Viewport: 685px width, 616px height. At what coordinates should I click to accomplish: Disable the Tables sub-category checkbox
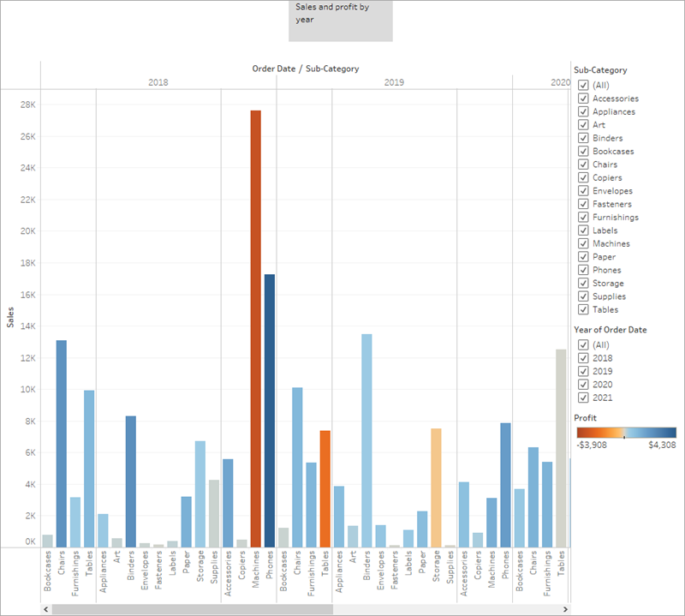tap(583, 309)
